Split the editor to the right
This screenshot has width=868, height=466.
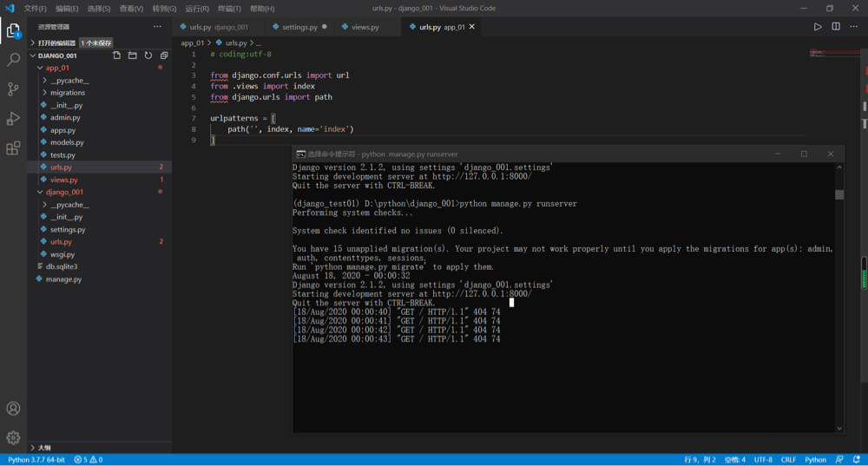[836, 27]
